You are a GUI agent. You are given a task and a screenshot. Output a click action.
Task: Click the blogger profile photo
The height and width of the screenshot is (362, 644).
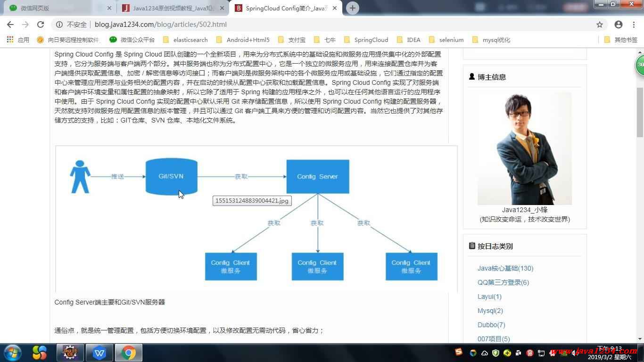(x=524, y=148)
